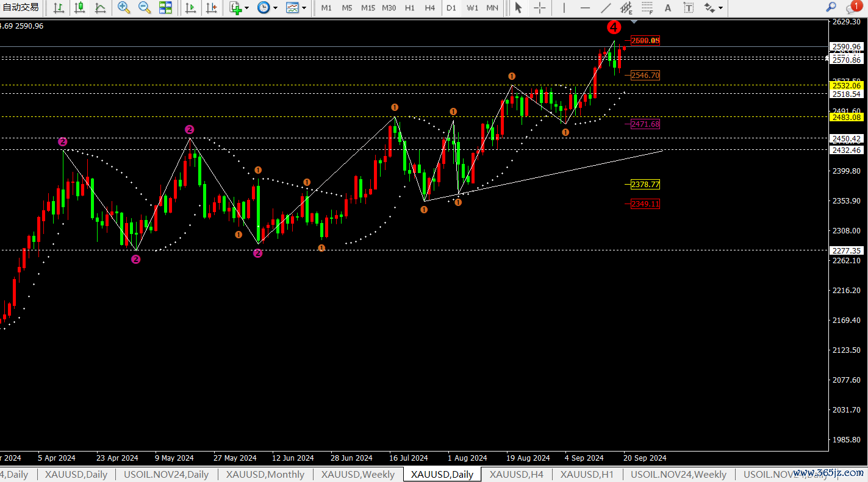This screenshot has width=868, height=482.
Task: Click the 20 Sep 2024 date label
Action: click(645, 458)
